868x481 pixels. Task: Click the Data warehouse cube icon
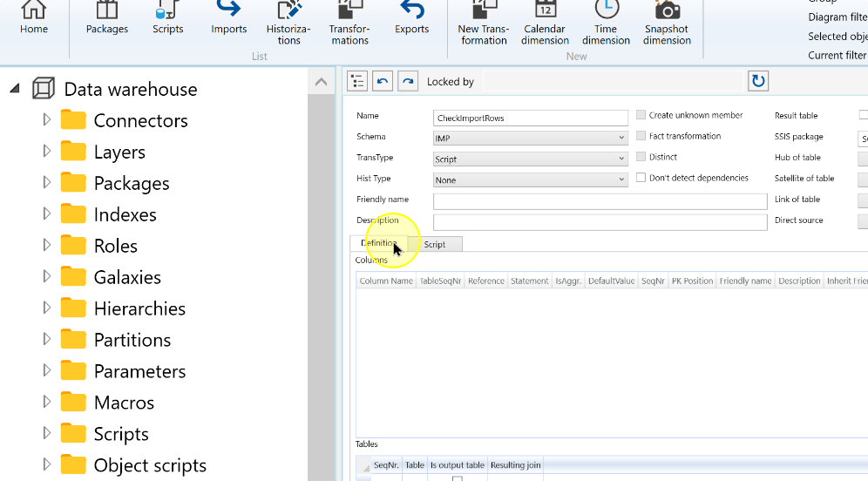pos(44,89)
